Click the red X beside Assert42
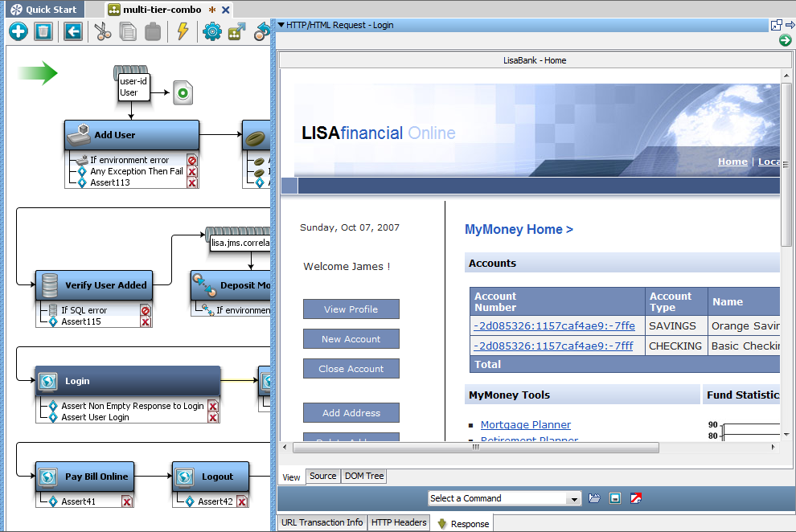Image resolution: width=796 pixels, height=532 pixels. pos(242,501)
